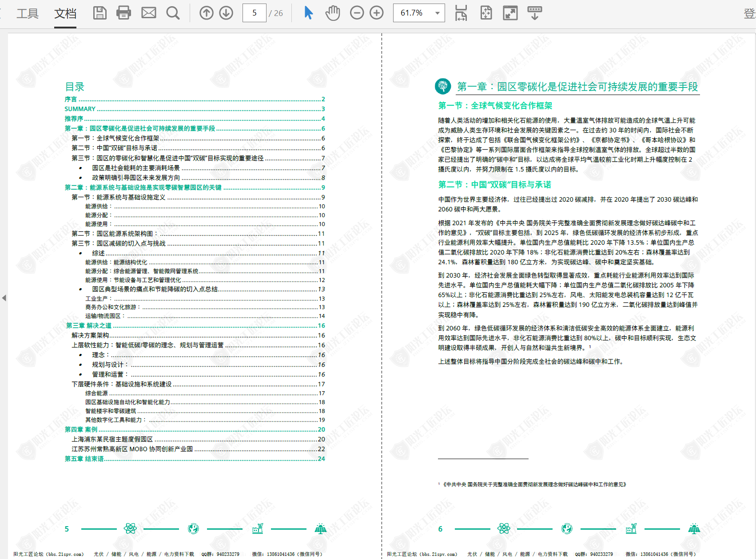Print the PDF using printer icon
Image resolution: width=756 pixels, height=559 pixels.
[x=124, y=13]
